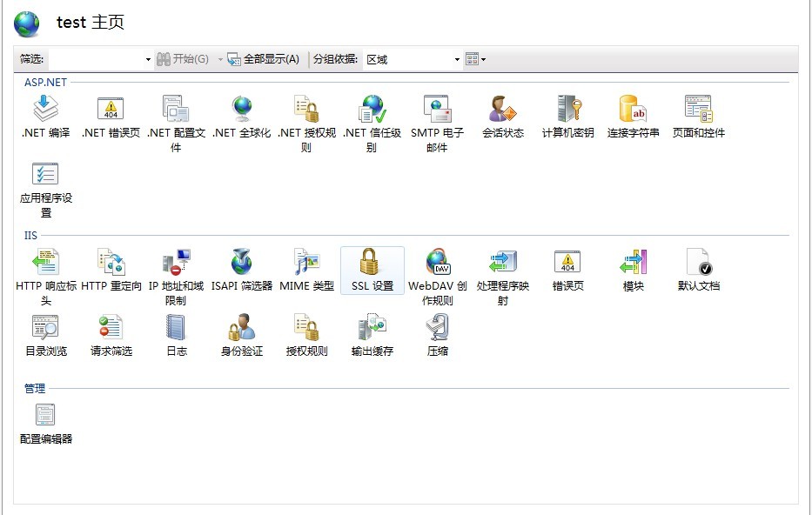Collapse the ASP.NET group header
Viewport: 812px width, 515px height.
45,83
